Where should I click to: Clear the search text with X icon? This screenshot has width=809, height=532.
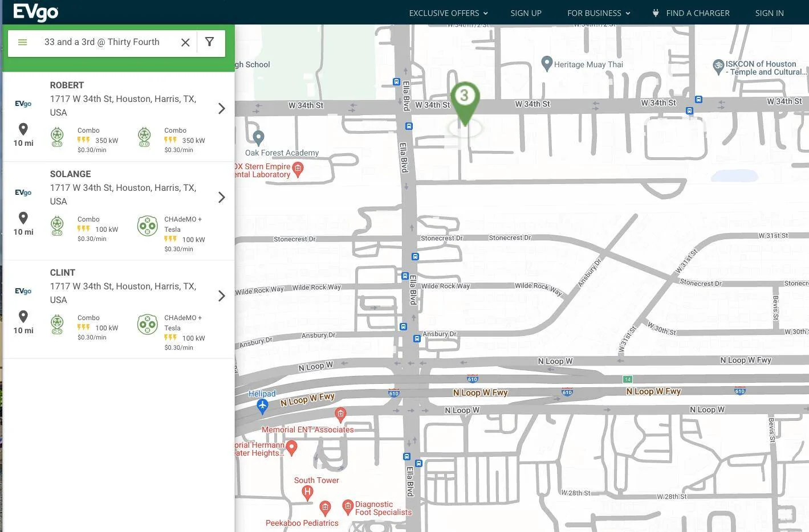pyautogui.click(x=185, y=42)
